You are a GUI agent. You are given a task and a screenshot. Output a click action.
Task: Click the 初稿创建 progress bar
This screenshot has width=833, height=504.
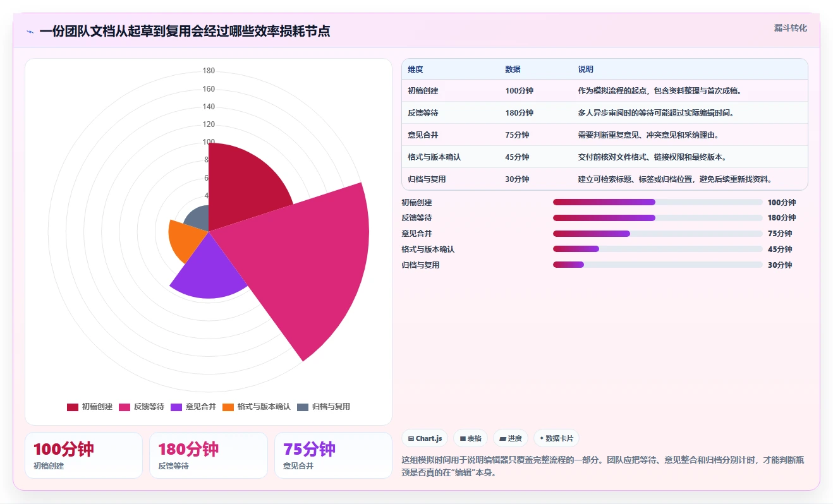[x=657, y=202]
